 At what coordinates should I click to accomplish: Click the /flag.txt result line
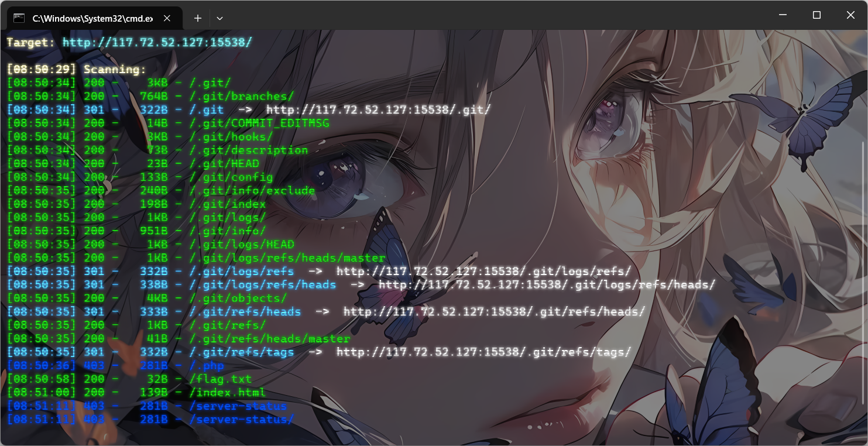[129, 379]
